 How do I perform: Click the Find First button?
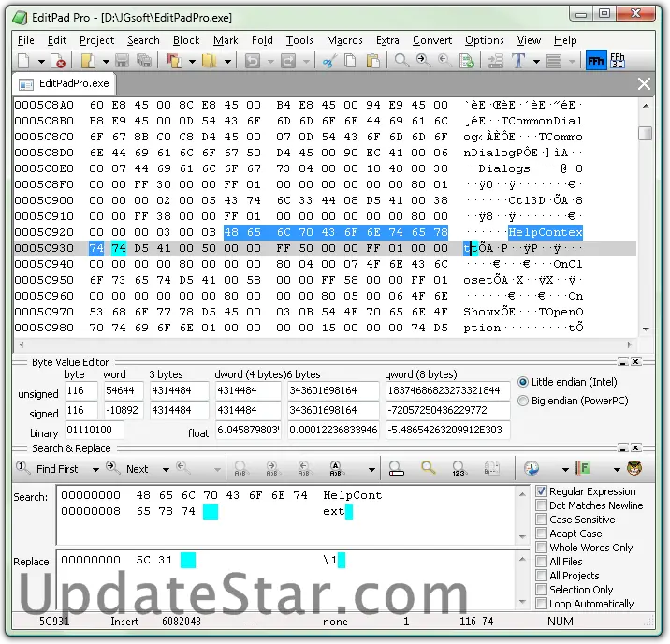click(x=48, y=468)
